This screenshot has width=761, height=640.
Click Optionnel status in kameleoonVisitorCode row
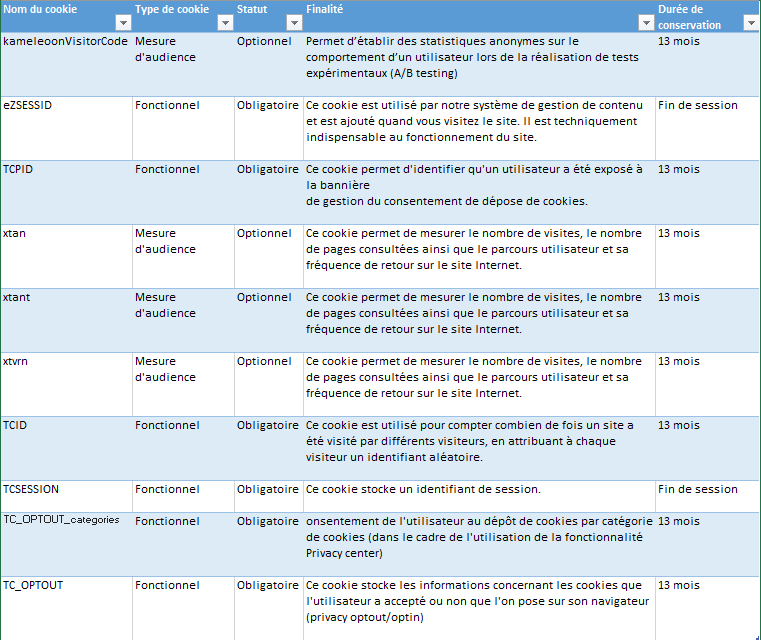269,64
